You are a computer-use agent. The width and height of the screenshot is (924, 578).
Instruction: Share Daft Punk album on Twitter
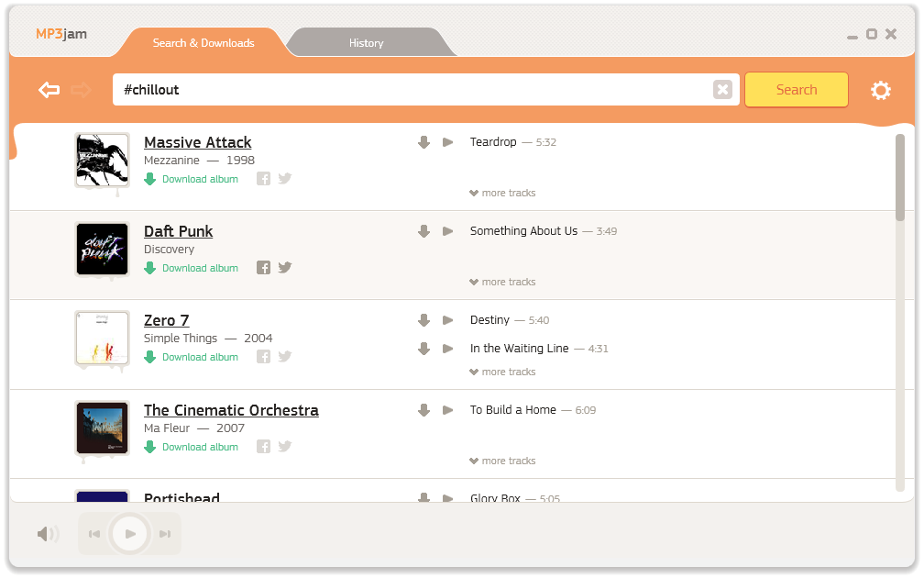[285, 267]
